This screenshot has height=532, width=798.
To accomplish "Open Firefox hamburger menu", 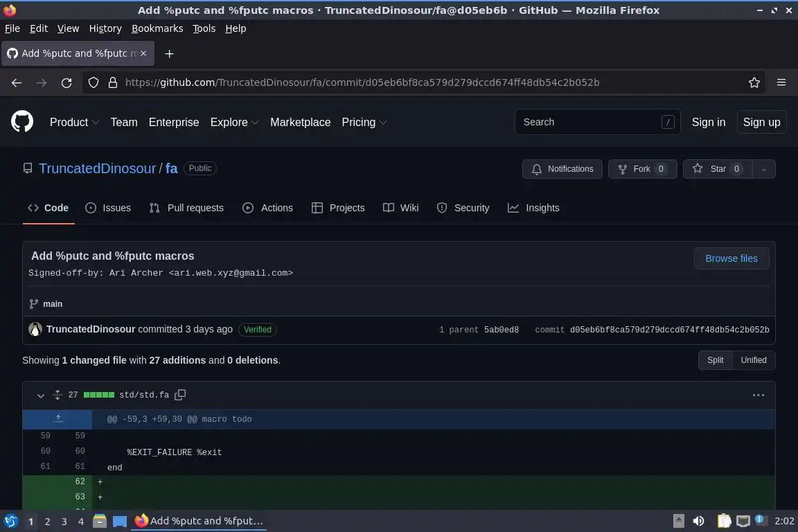I will coord(781,82).
